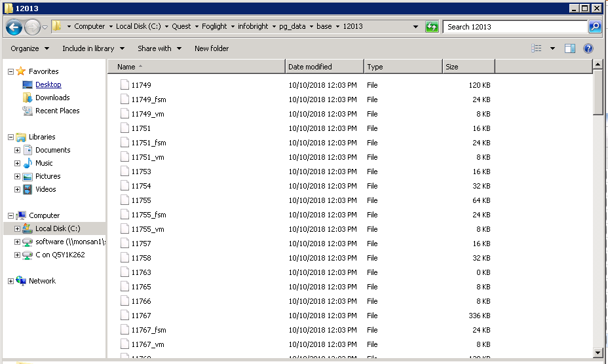Select the file named 11755_fsm
Image resolution: width=608 pixels, height=364 pixels.
[149, 215]
